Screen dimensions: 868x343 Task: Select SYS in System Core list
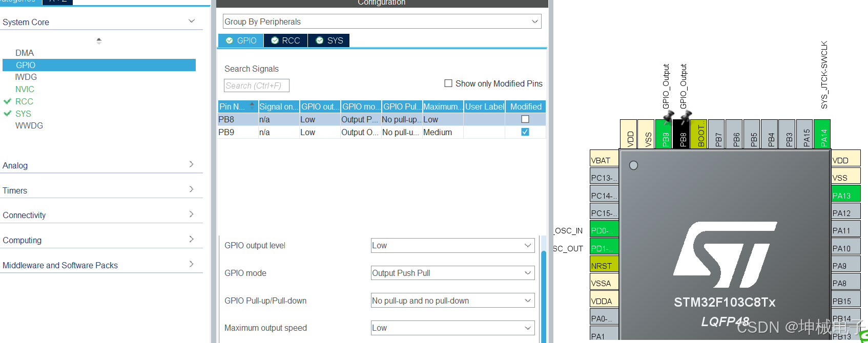pyautogui.click(x=23, y=114)
